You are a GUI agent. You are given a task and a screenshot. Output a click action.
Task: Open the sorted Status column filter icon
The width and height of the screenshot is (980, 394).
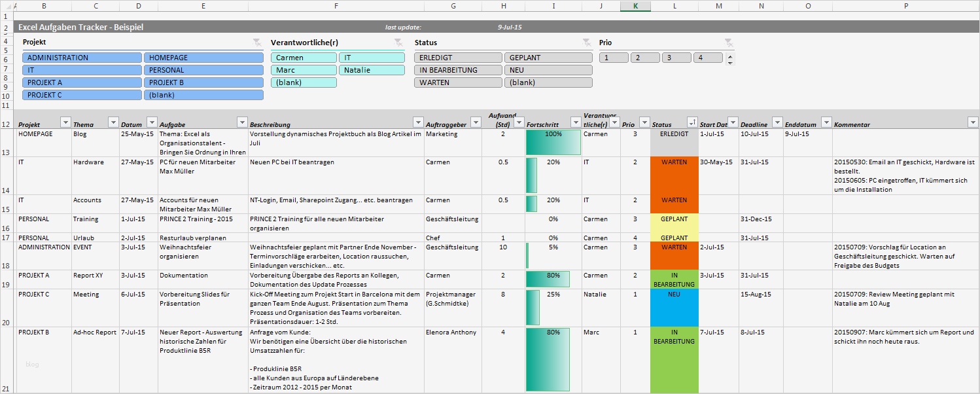point(692,122)
